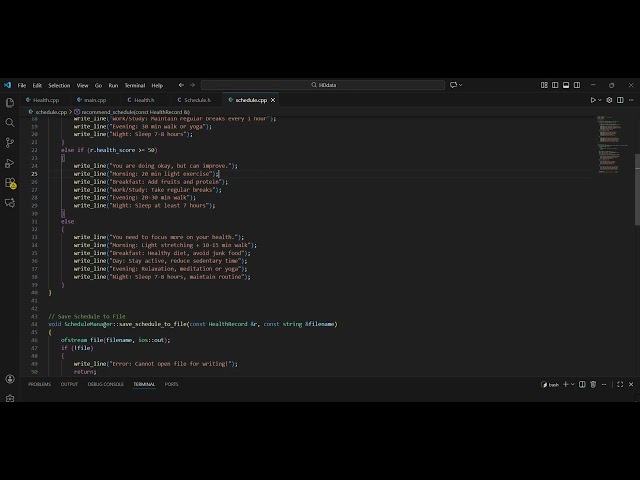The height and width of the screenshot is (480, 640).
Task: Open the Explorer view in activity bar
Action: point(10,102)
